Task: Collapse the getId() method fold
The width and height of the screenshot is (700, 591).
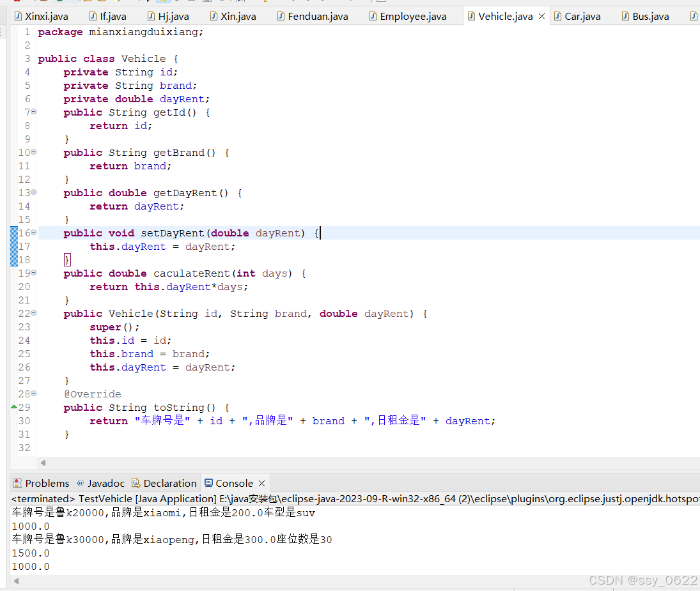Action: point(34,112)
